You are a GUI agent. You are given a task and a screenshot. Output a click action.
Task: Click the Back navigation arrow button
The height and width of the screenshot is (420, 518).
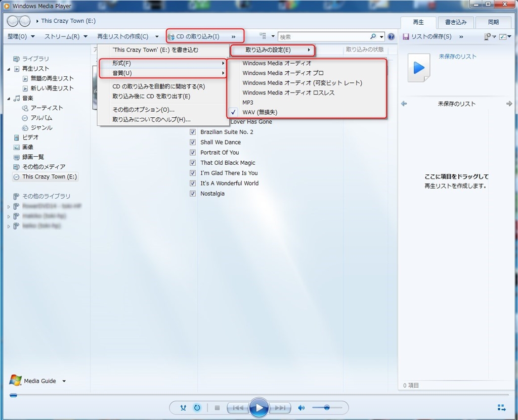pos(13,21)
